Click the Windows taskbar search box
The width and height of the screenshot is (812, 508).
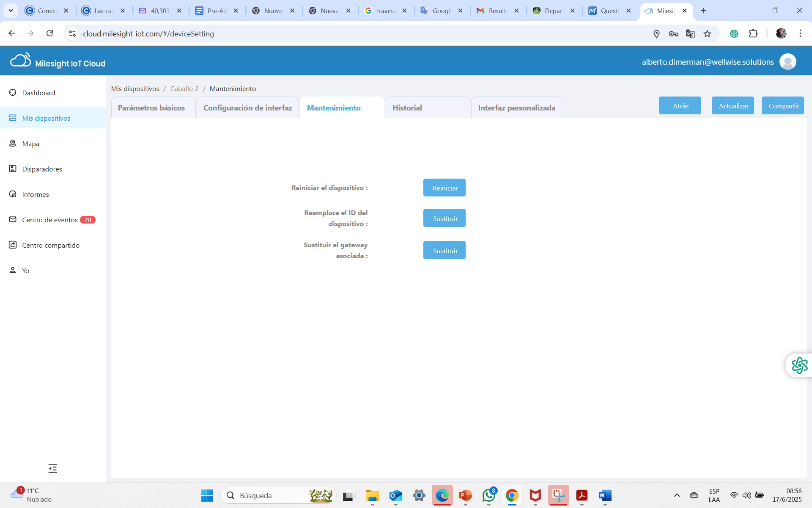tap(271, 495)
